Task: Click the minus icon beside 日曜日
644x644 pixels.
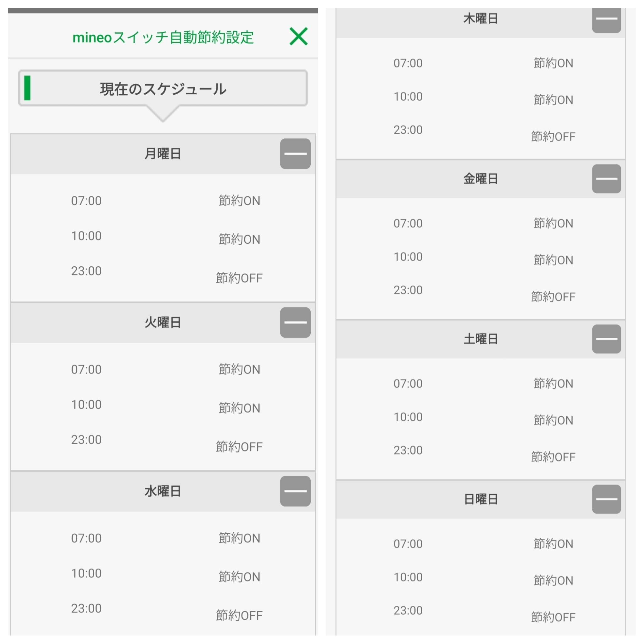Action: [x=606, y=499]
